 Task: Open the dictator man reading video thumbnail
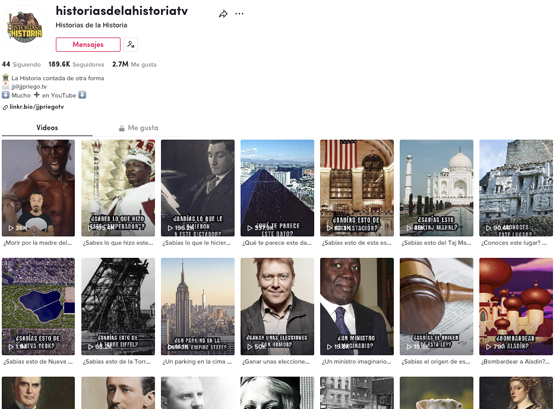tap(198, 188)
